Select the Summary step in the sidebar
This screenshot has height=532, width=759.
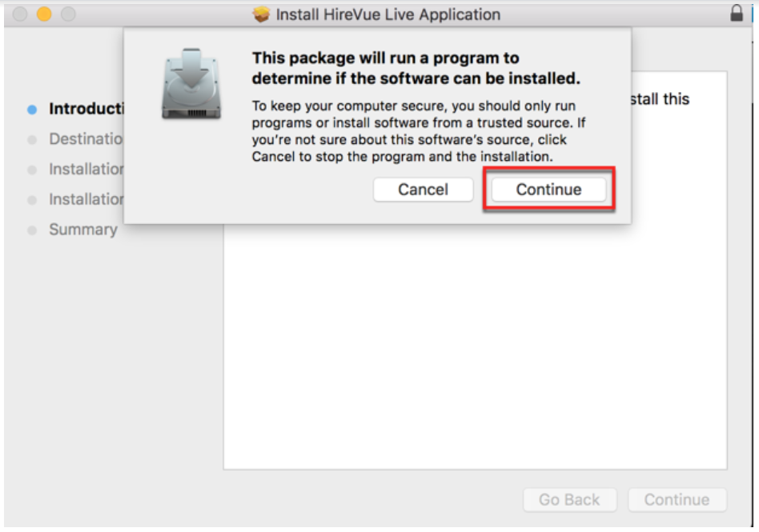(x=83, y=230)
